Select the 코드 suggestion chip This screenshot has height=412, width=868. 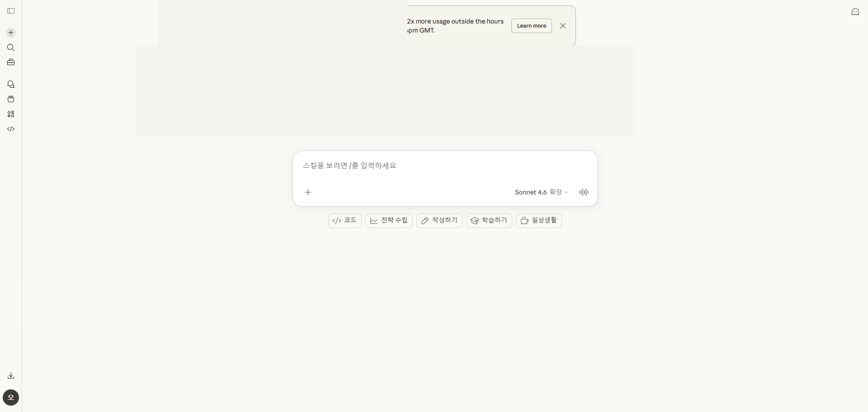click(x=344, y=220)
